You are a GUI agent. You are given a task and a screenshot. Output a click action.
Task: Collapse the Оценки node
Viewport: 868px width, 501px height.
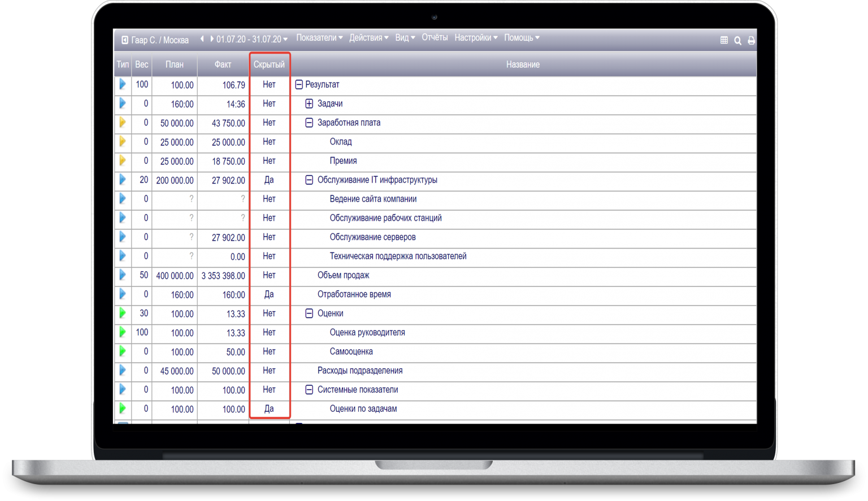[x=309, y=313]
